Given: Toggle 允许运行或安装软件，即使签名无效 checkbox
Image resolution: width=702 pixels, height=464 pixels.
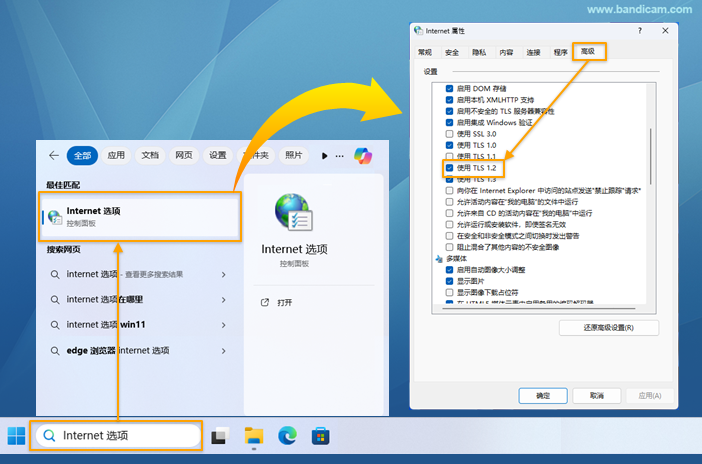Looking at the screenshot, I should (449, 224).
